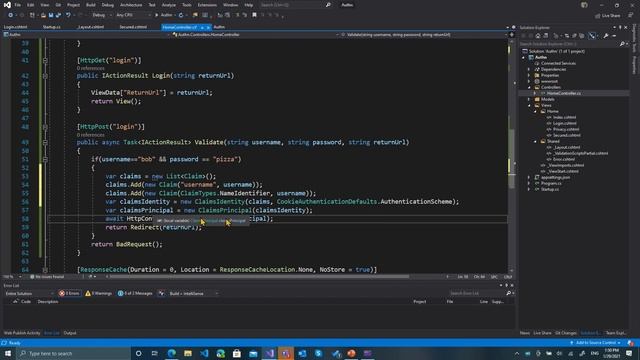Screen dimensions: 640x360
Task: Open the Entire Solution scope dropdown
Action: [x=29, y=293]
